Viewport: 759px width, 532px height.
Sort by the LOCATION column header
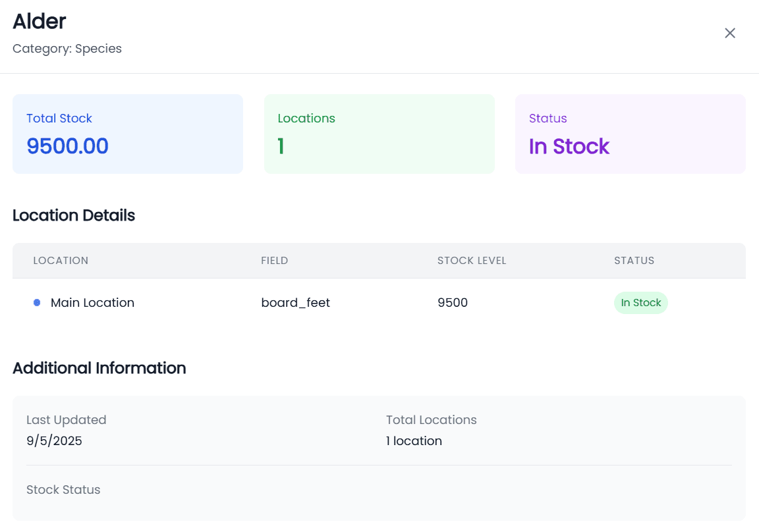tap(61, 260)
